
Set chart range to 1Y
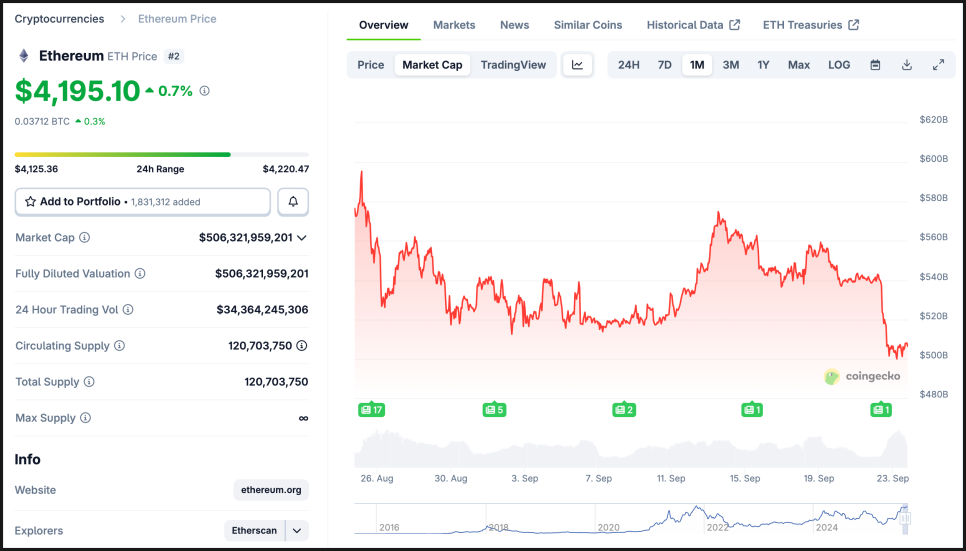(x=763, y=65)
